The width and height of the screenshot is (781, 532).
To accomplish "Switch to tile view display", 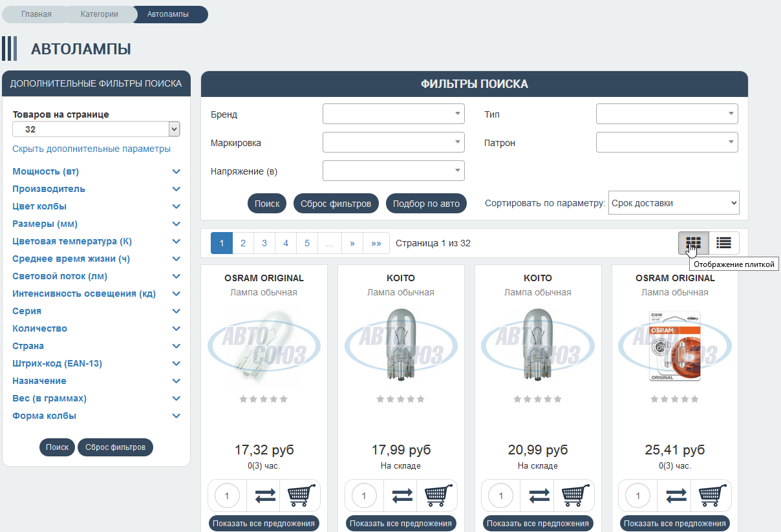I will 693,243.
